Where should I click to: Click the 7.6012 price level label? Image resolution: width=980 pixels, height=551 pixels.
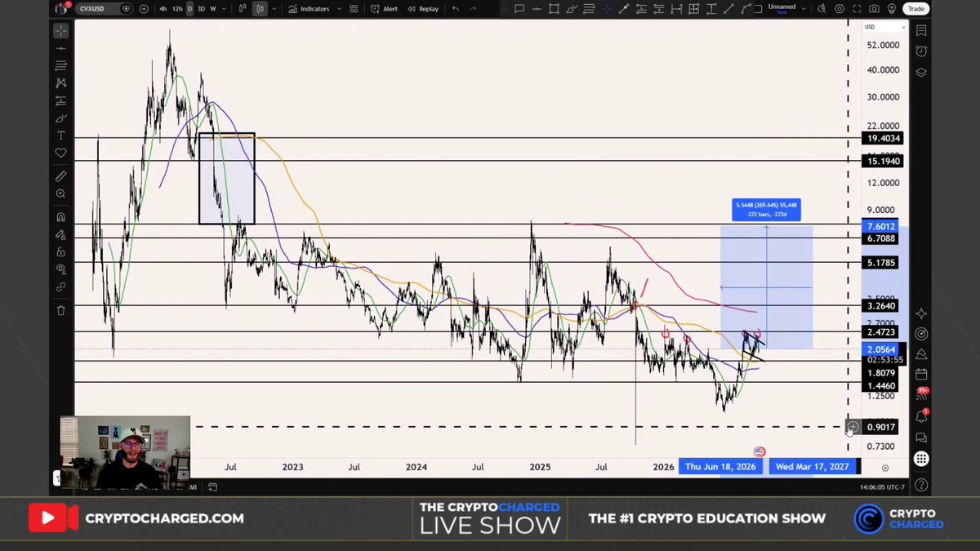click(882, 226)
